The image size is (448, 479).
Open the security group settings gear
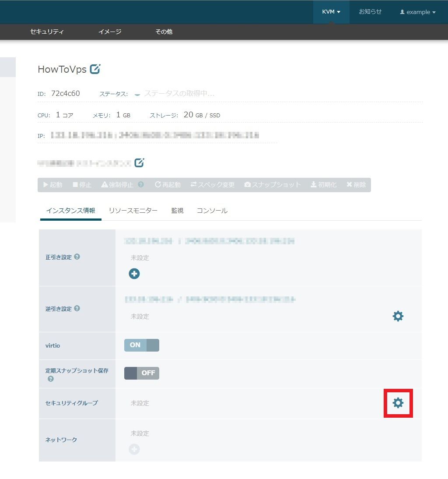(398, 403)
